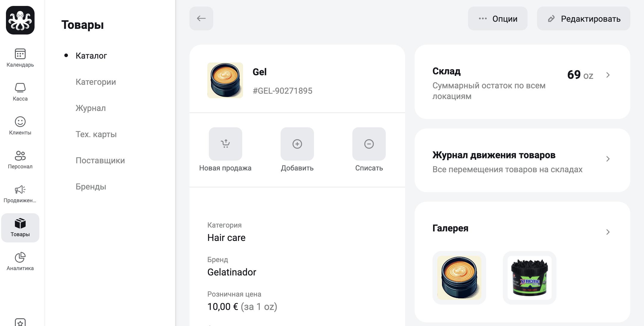Open the Xtreme gel gallery thumbnail
Image resolution: width=644 pixels, height=326 pixels.
pos(530,278)
